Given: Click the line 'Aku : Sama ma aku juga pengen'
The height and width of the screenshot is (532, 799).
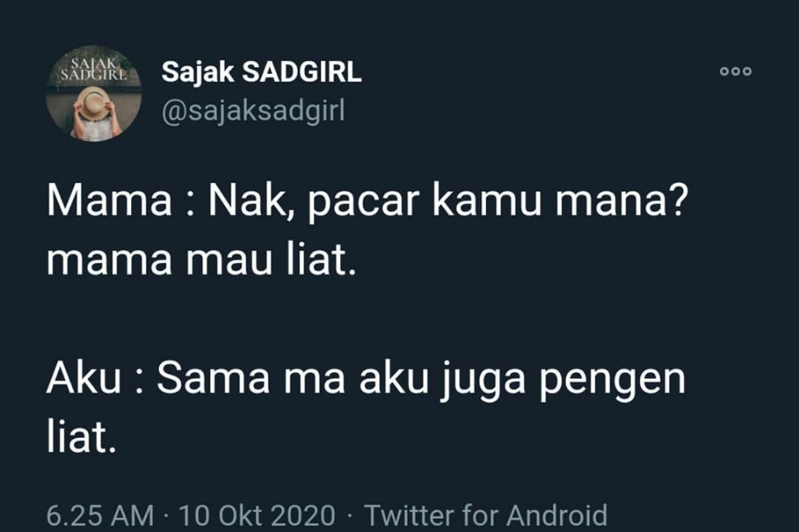Looking at the screenshot, I should coord(366,380).
